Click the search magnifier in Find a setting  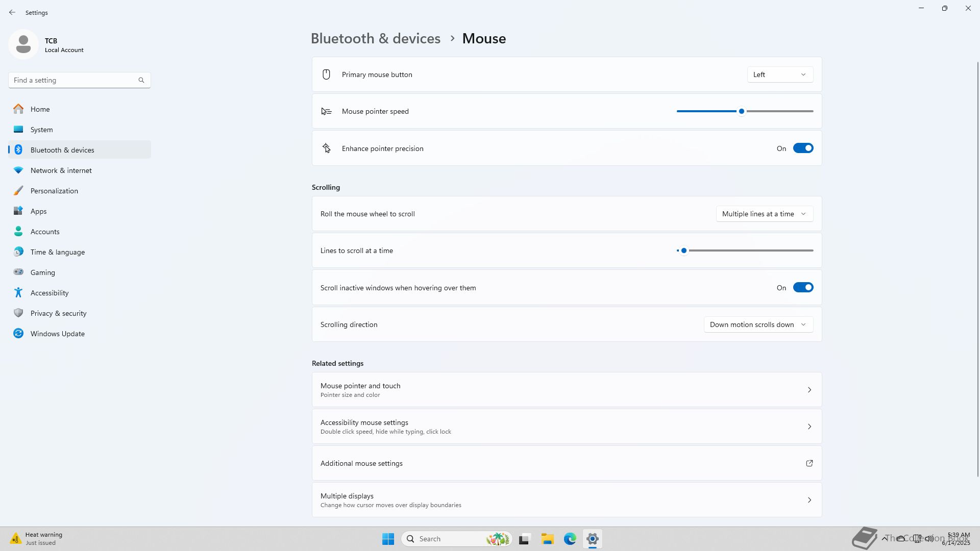(141, 80)
